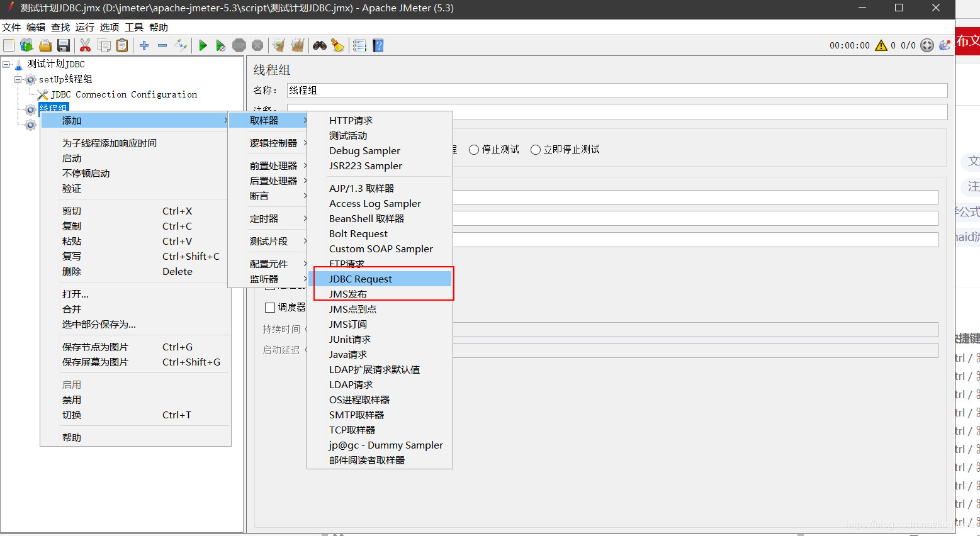Click the New test plan toolbar icon
980x536 pixels.
tap(9, 45)
